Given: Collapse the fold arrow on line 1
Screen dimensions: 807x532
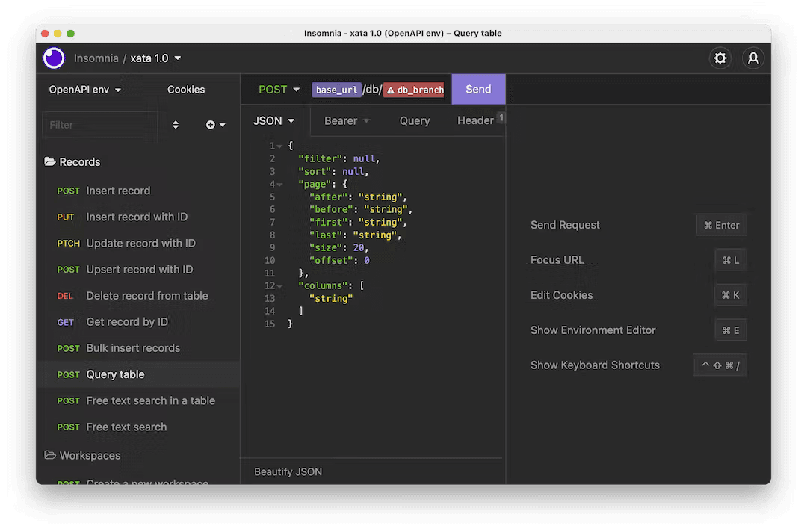Looking at the screenshot, I should [x=279, y=146].
